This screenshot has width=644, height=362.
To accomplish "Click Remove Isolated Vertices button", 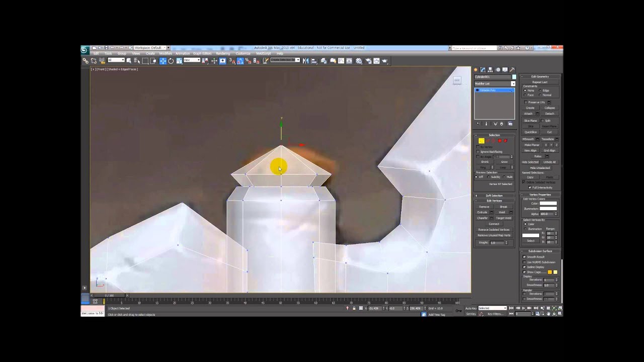I will click(x=494, y=230).
